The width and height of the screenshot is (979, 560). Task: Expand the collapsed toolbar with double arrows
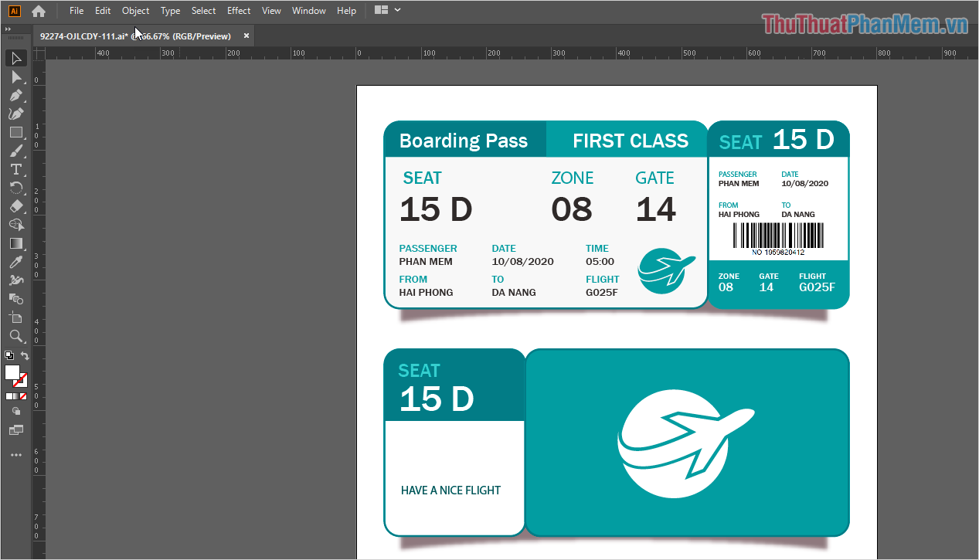tap(8, 29)
